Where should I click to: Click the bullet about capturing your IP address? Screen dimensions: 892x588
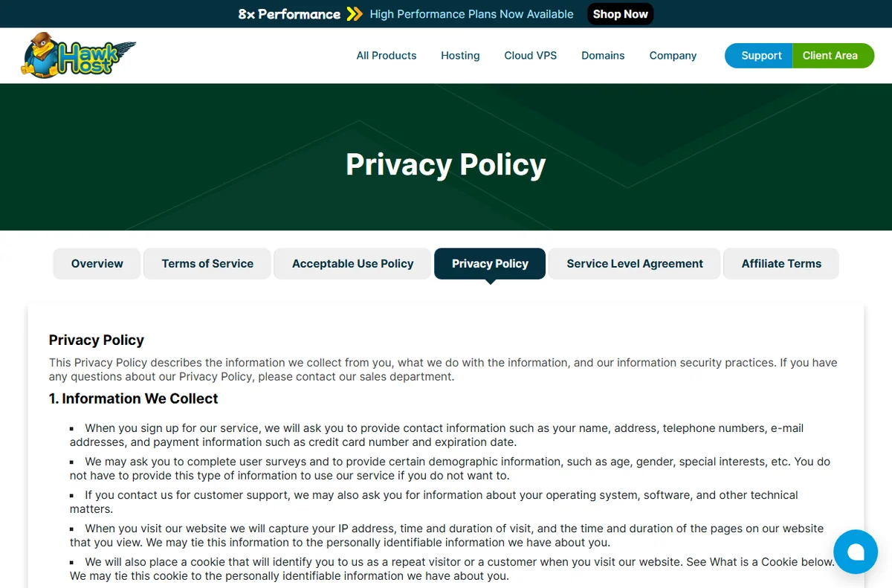pos(447,535)
